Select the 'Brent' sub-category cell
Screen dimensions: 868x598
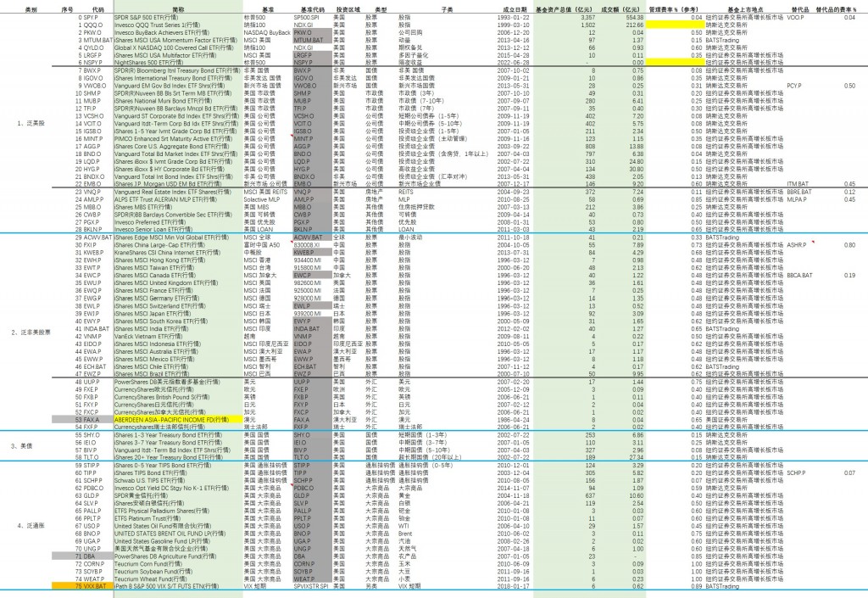click(405, 534)
